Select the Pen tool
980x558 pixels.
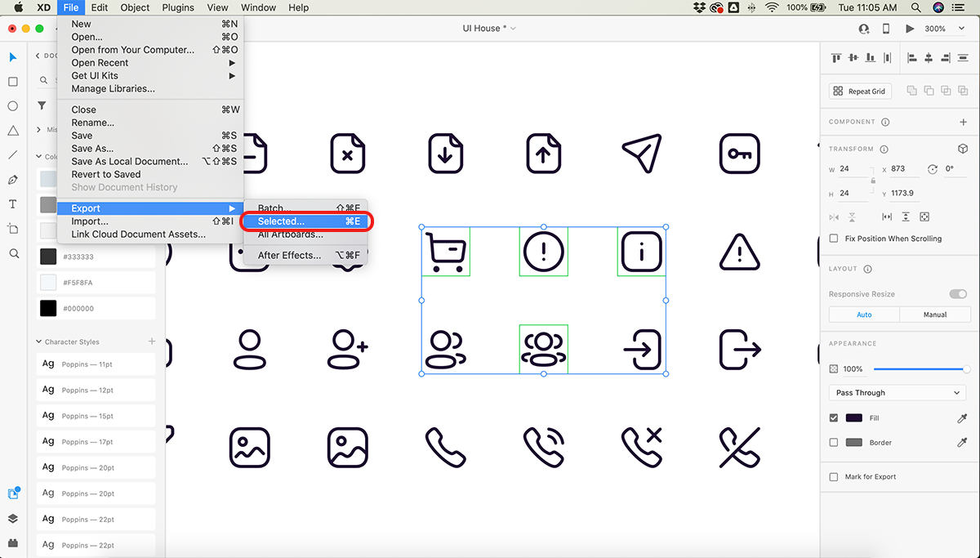tap(13, 180)
